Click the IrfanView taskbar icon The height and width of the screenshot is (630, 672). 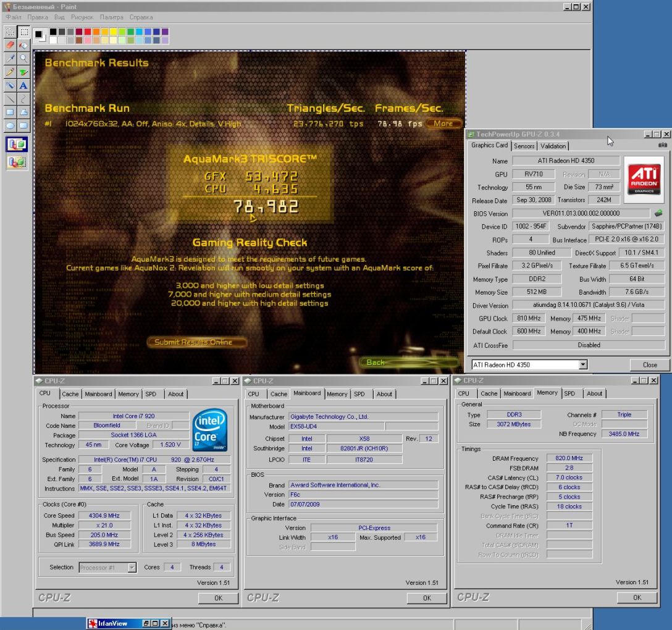(93, 624)
